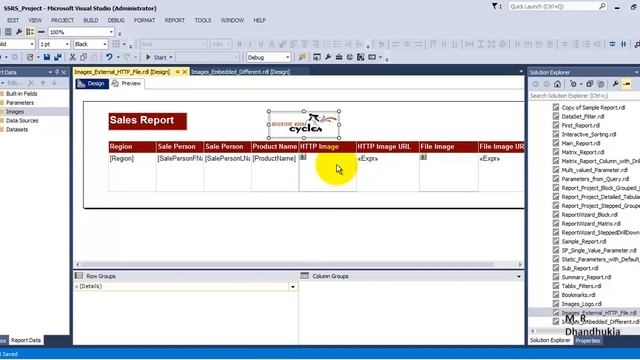Image resolution: width=640 pixels, height=360 pixels.
Task: Open the PROJECT menu
Action: click(62, 20)
